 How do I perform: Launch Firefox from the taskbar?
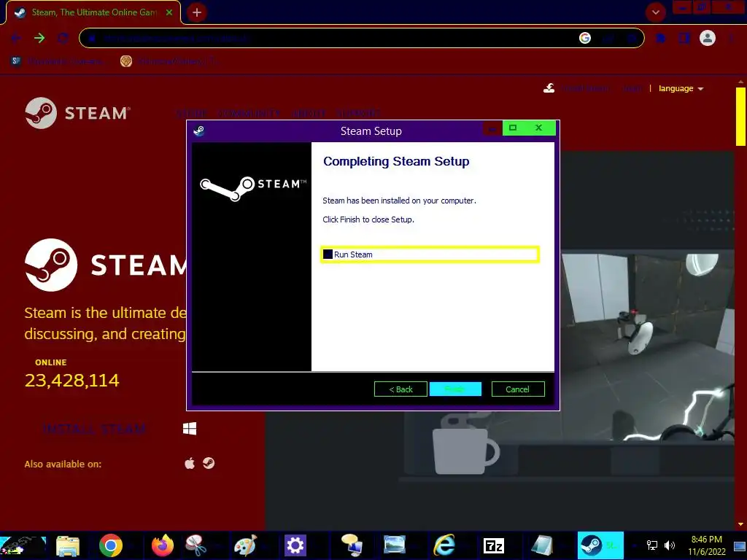point(163,545)
